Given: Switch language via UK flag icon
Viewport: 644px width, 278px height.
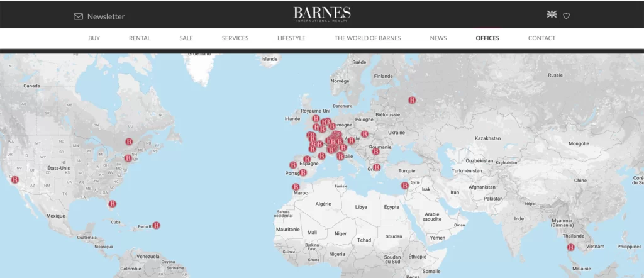Looking at the screenshot, I should point(552,14).
